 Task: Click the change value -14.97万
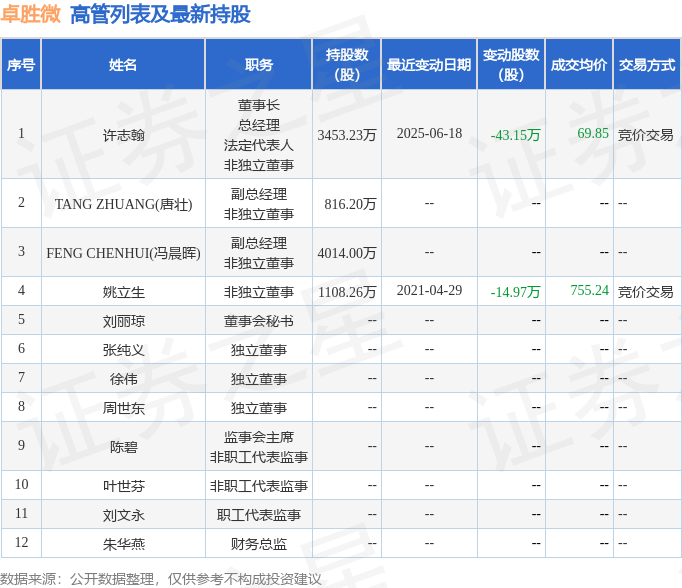click(x=515, y=292)
